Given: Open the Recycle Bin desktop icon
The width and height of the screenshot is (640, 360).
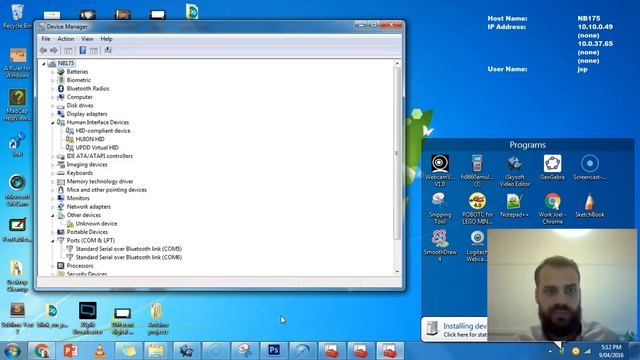Looking at the screenshot, I should tap(17, 16).
